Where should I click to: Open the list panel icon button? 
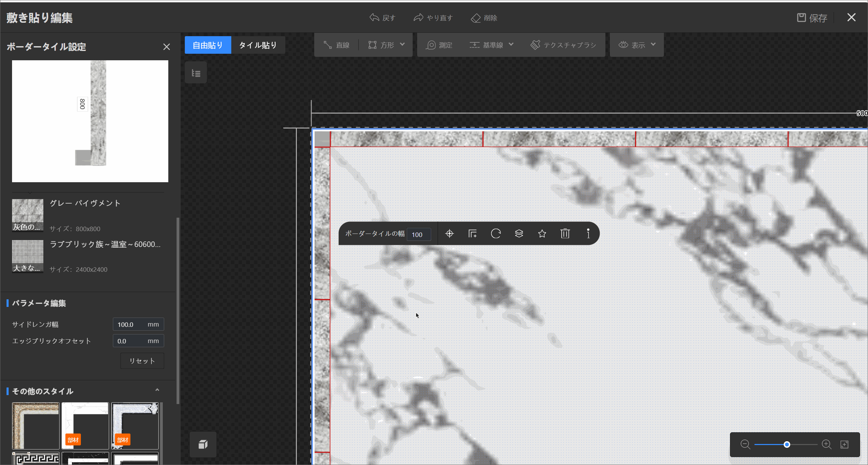pyautogui.click(x=196, y=73)
